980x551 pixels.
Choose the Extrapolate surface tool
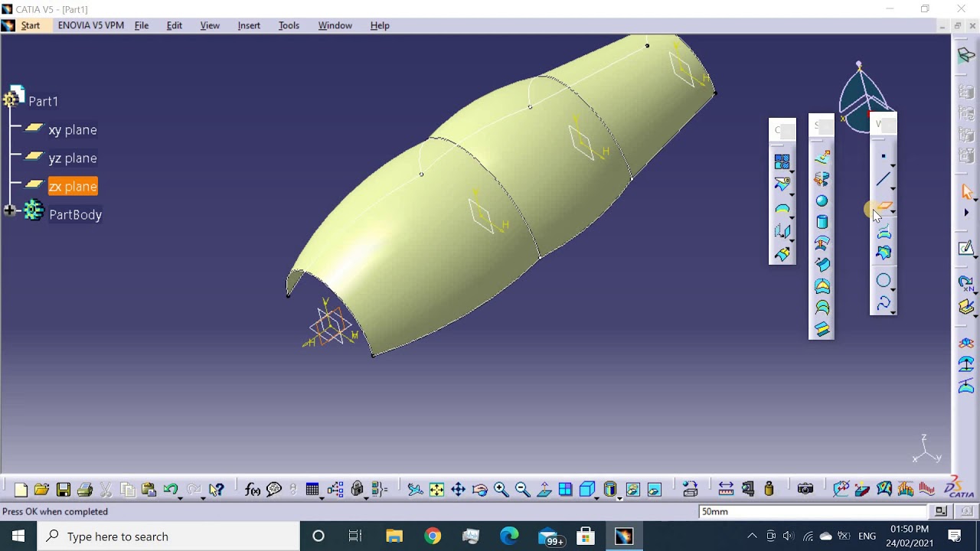tap(782, 254)
